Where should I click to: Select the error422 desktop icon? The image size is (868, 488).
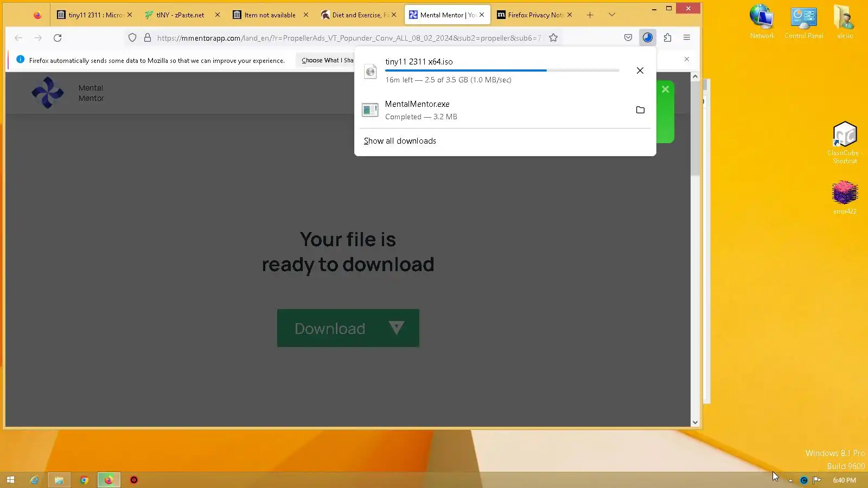(845, 198)
